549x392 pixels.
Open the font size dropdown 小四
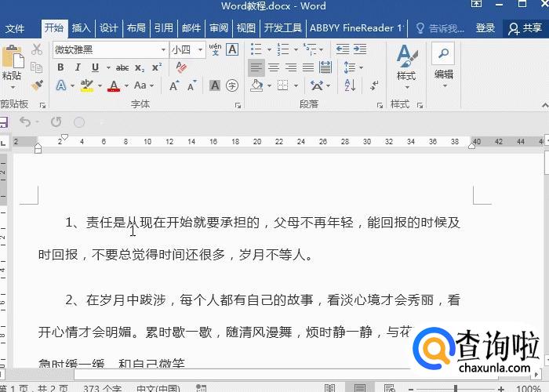(x=187, y=49)
